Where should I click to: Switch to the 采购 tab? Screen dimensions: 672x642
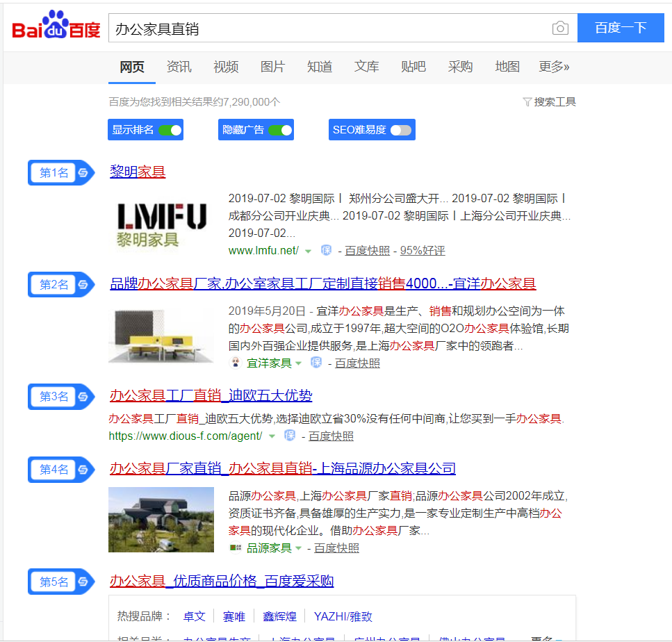tap(460, 67)
